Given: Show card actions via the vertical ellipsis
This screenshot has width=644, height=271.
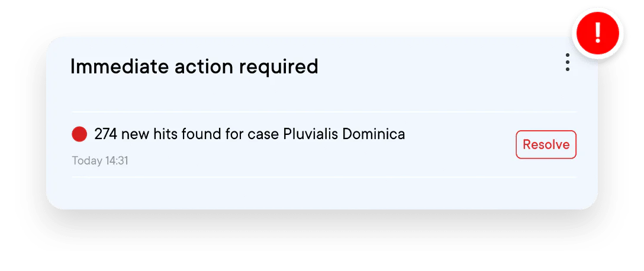Looking at the screenshot, I should pos(567,63).
